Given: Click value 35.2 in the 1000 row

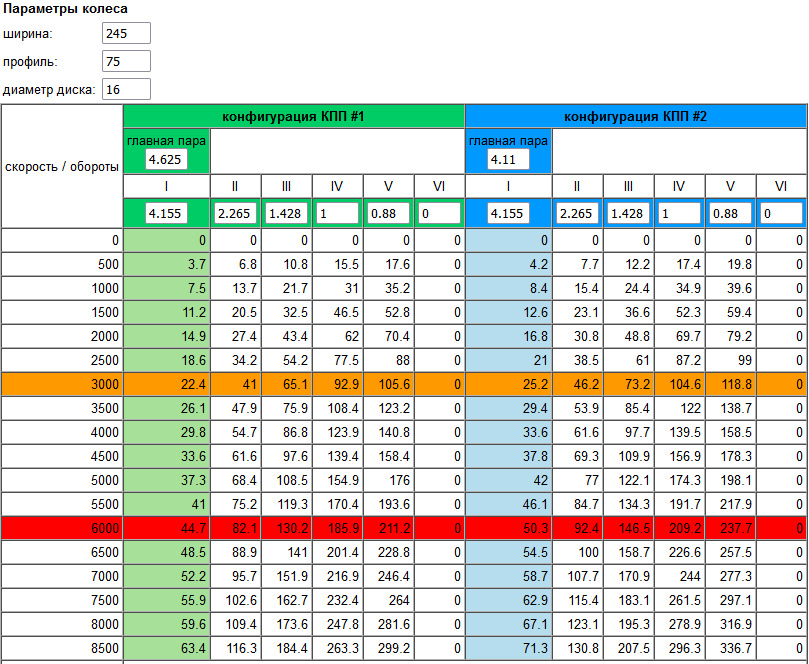Looking at the screenshot, I should coord(398,288).
